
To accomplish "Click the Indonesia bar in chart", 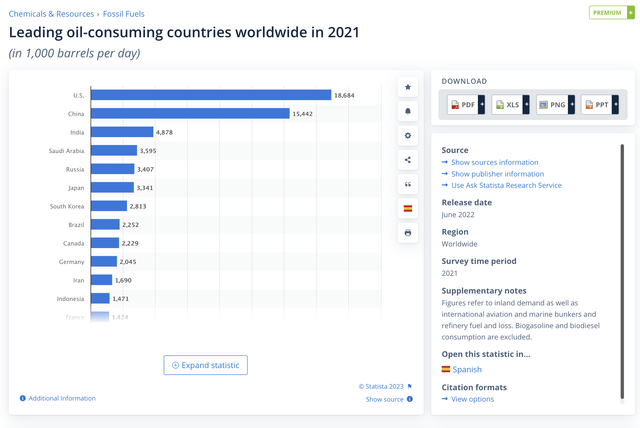I will click(x=100, y=299).
